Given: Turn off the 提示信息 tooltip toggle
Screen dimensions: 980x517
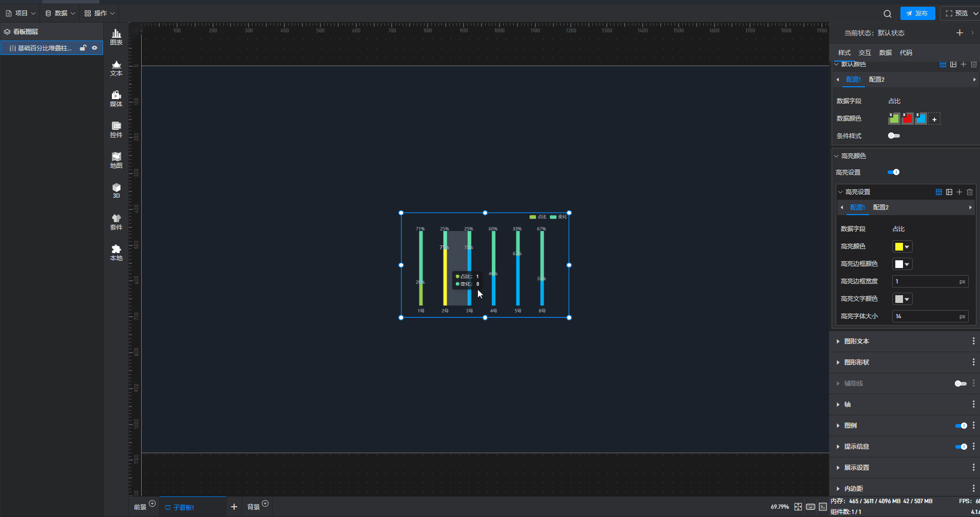Looking at the screenshot, I should coord(960,447).
